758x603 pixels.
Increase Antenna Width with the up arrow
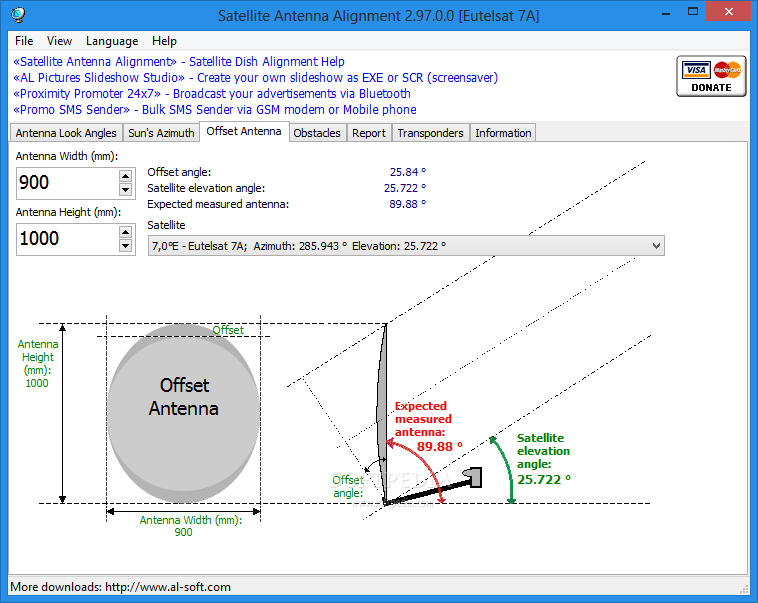[x=126, y=176]
